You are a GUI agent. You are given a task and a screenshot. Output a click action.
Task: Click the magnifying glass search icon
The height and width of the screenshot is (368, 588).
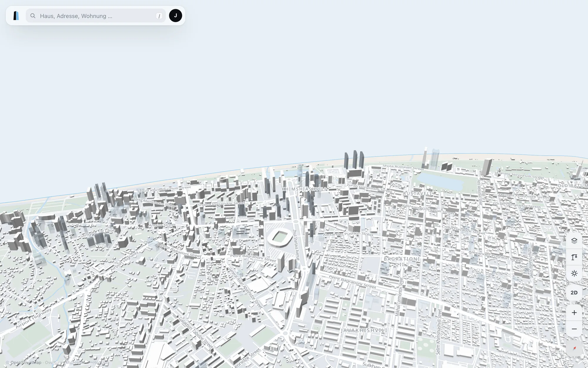click(33, 16)
